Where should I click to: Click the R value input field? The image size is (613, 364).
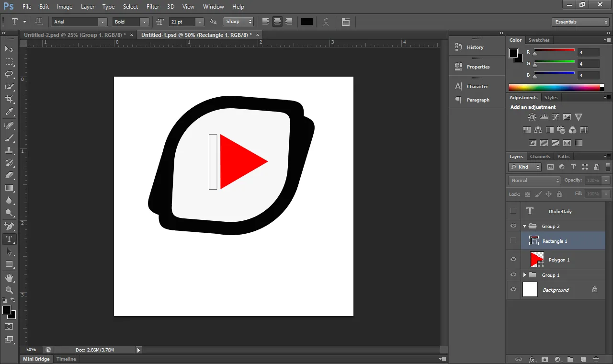(589, 52)
